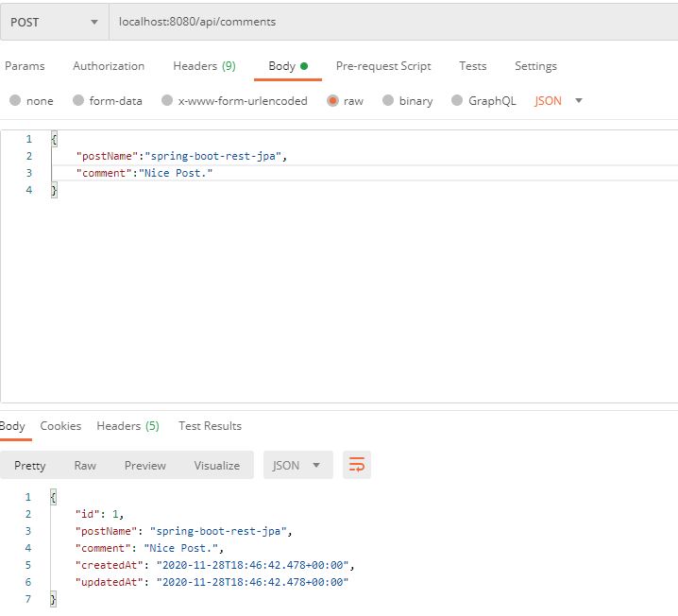The image size is (678, 616).
Task: Switch response view to Raw
Action: pos(85,466)
